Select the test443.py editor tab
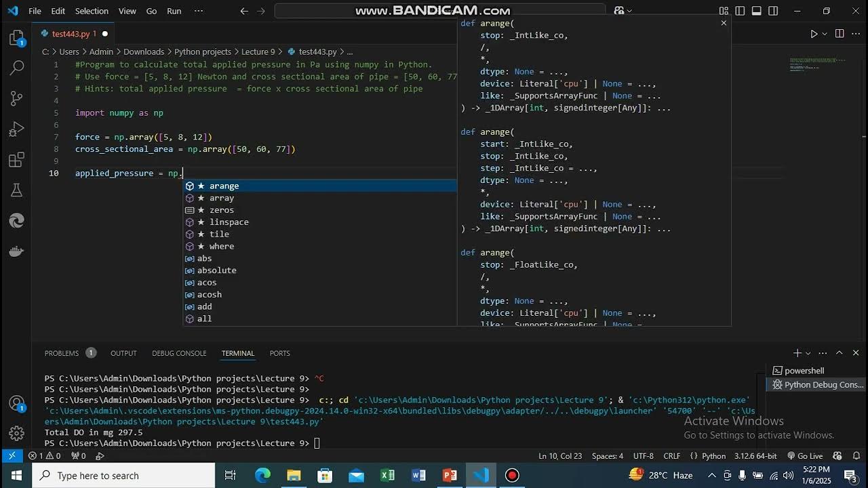The image size is (868, 488). coord(73,34)
